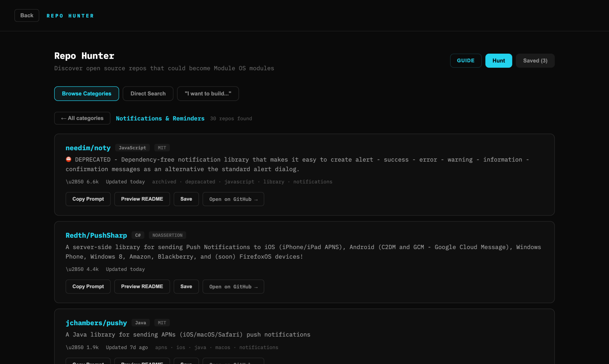Click the MIT license badge on jchambers/pushy
This screenshot has width=609, height=364.
coord(162,323)
